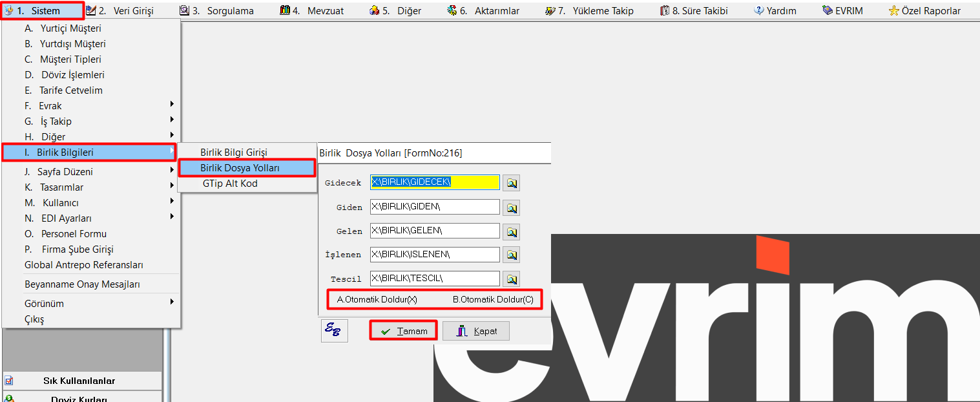Browse folder for İşlenen path
Viewport: 980px width, 402px height.
(x=512, y=255)
